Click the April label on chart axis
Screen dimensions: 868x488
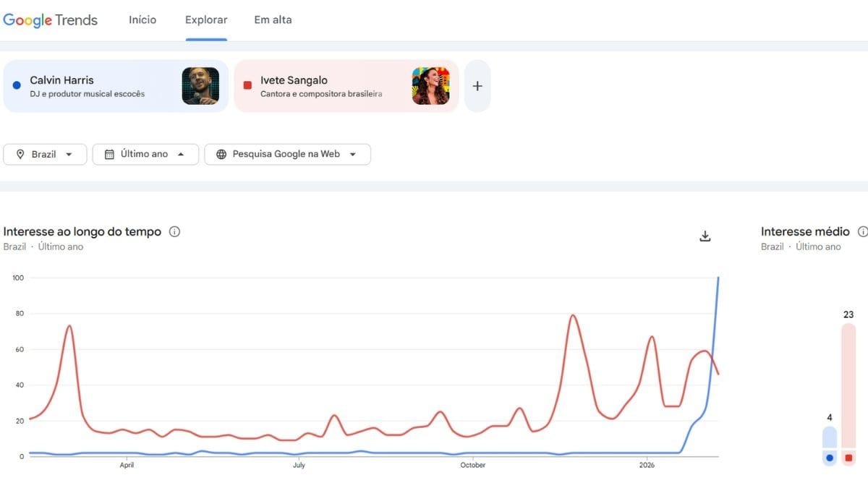click(127, 466)
